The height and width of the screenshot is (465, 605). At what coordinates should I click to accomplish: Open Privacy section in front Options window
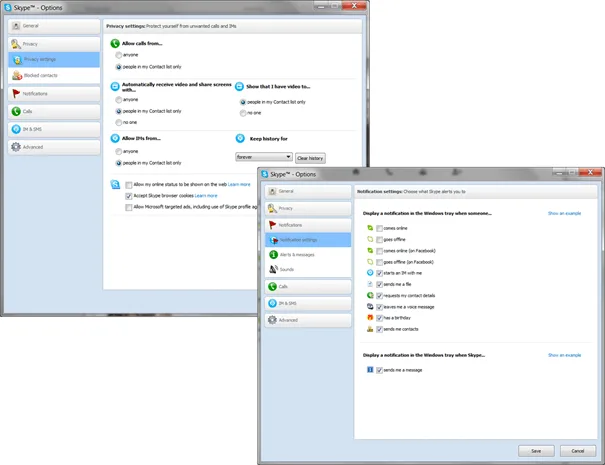pos(308,208)
